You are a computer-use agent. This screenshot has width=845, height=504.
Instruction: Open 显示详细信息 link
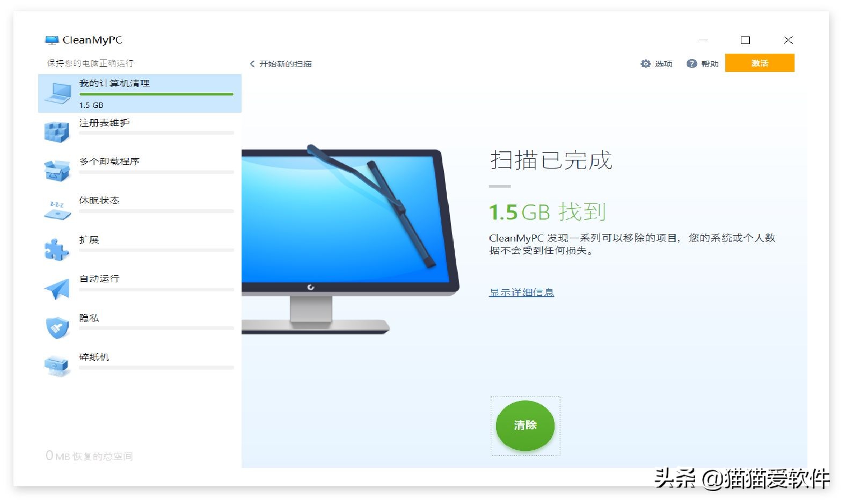tap(521, 293)
